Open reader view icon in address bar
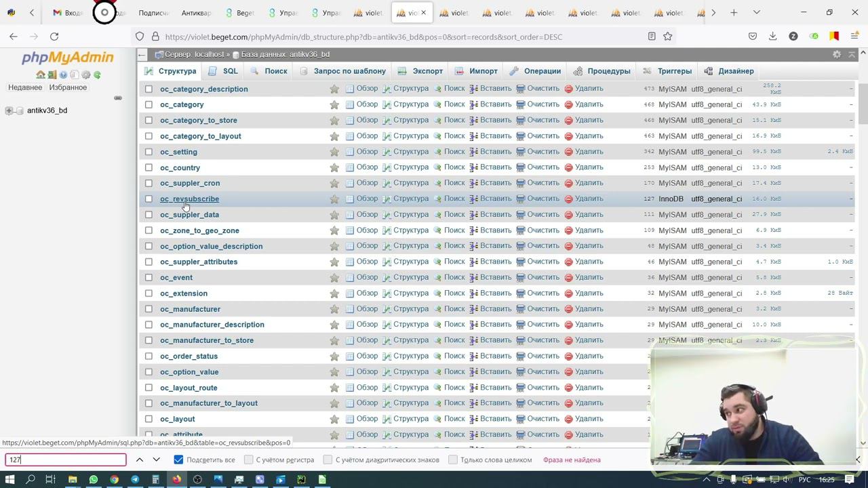This screenshot has height=488, width=868. pos(652,37)
